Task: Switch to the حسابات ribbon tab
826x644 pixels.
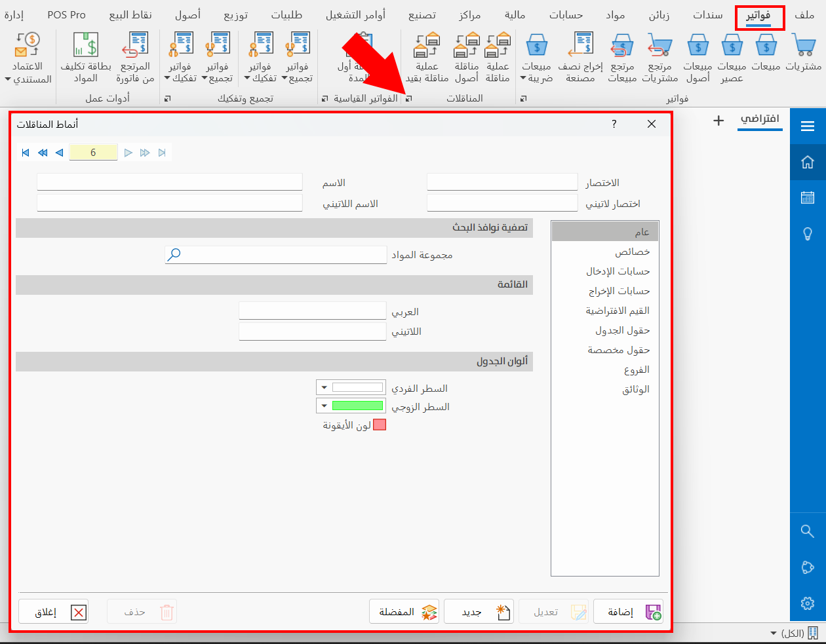Action: click(x=566, y=15)
